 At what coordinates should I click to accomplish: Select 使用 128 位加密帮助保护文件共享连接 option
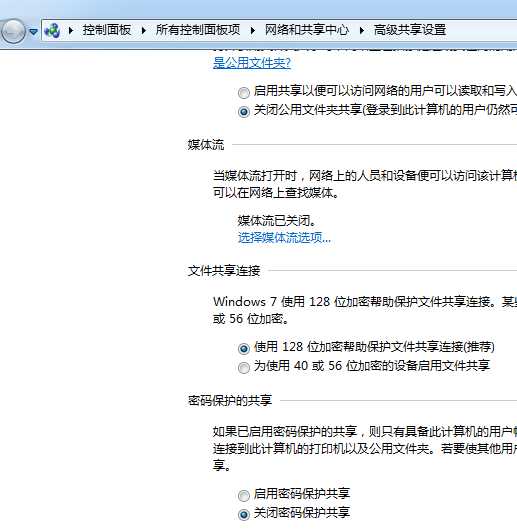(244, 348)
